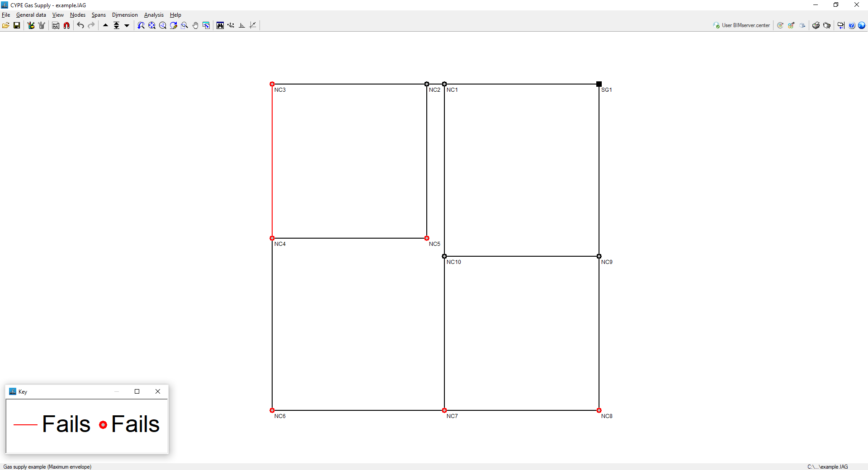
Task: Toggle the red magnet object snap icon
Action: 66,25
